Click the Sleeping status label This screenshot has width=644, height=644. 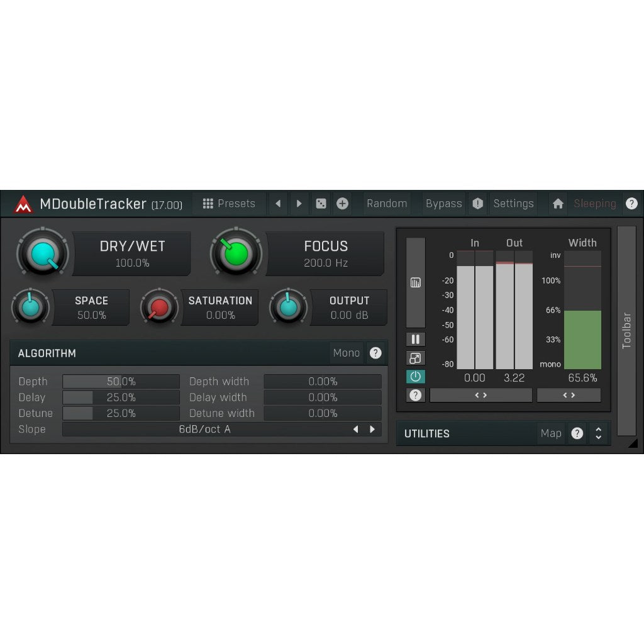[595, 203]
